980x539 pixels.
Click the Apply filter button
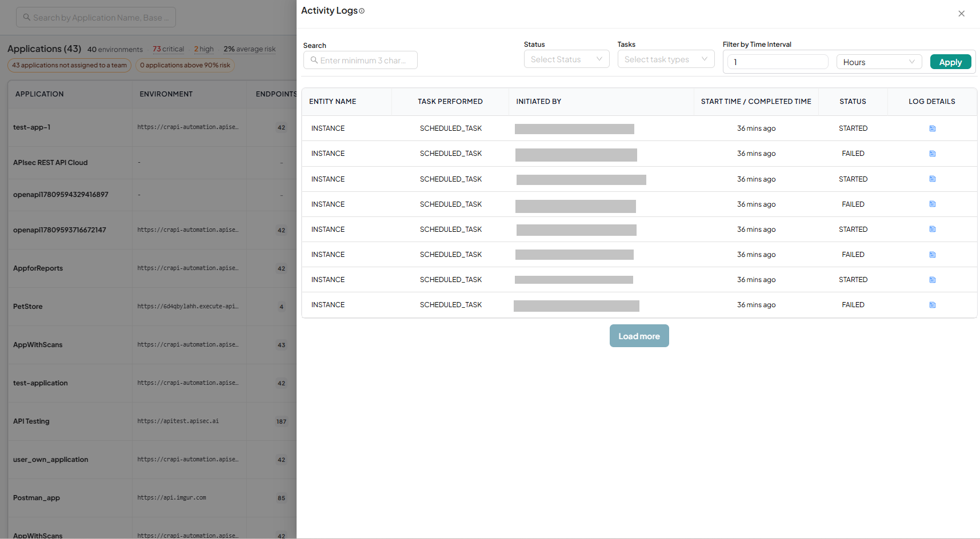(950, 62)
